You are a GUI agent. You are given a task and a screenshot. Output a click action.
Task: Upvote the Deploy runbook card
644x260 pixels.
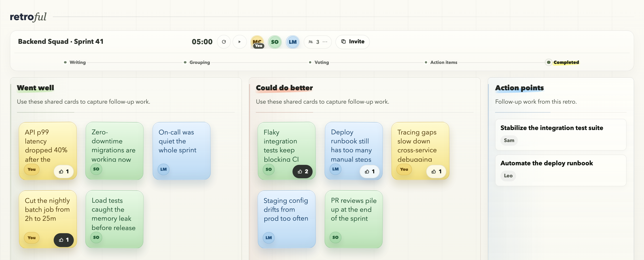(369, 172)
